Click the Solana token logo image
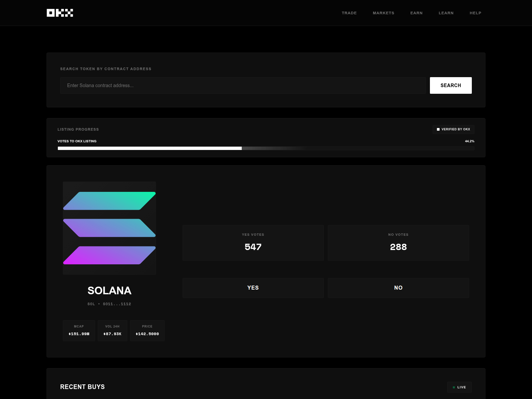The image size is (532, 399). coord(109,228)
